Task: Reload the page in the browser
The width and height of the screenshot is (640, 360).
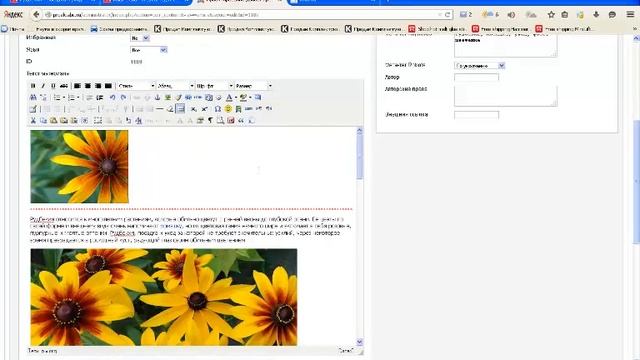Action: 447,15
